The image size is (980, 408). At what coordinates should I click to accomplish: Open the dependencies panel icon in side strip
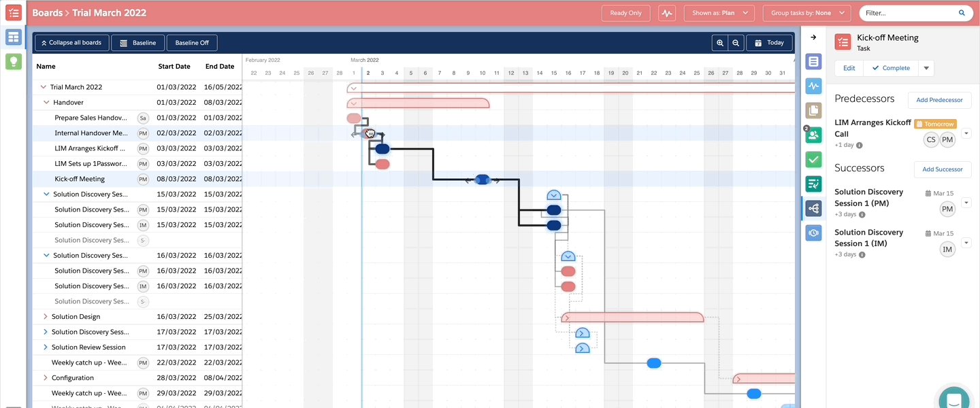tap(813, 209)
